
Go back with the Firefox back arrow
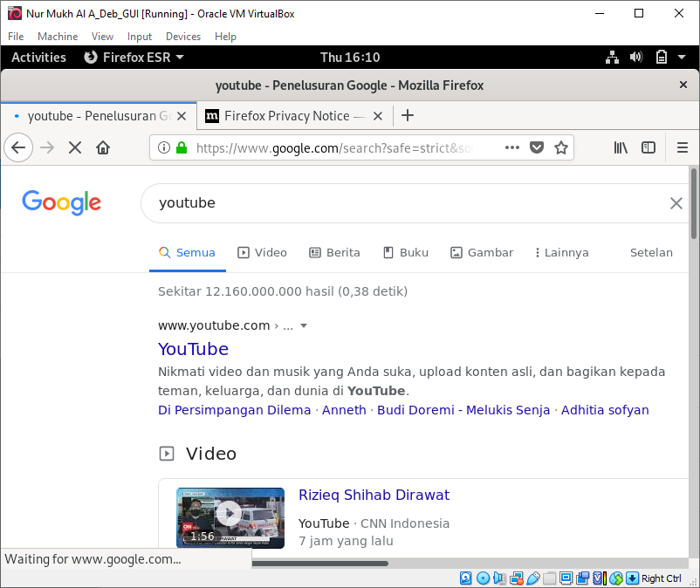(x=18, y=147)
